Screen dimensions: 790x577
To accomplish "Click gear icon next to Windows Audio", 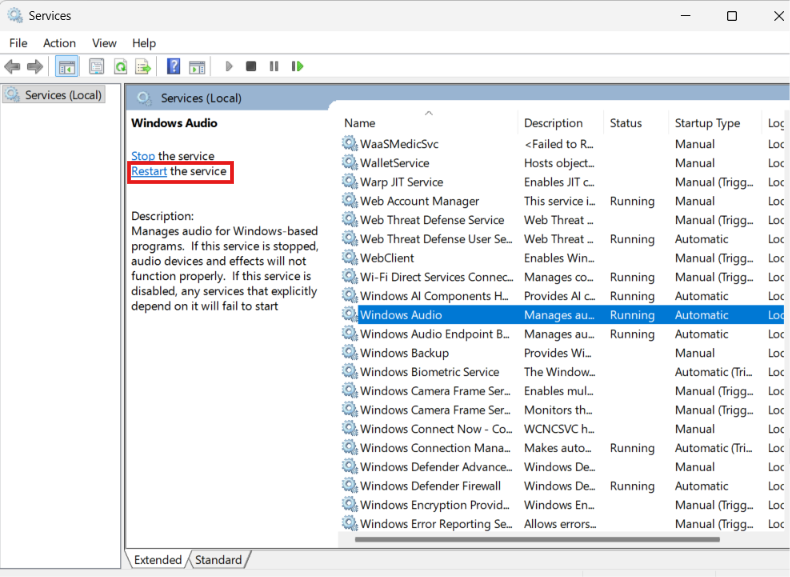I will click(x=350, y=315).
